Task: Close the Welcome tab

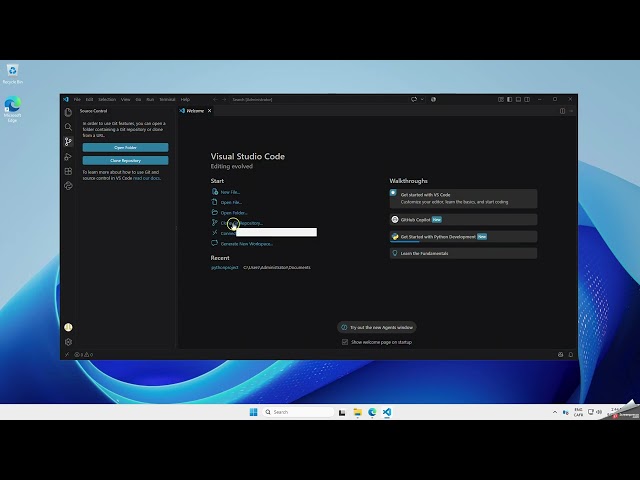Action: tap(209, 111)
